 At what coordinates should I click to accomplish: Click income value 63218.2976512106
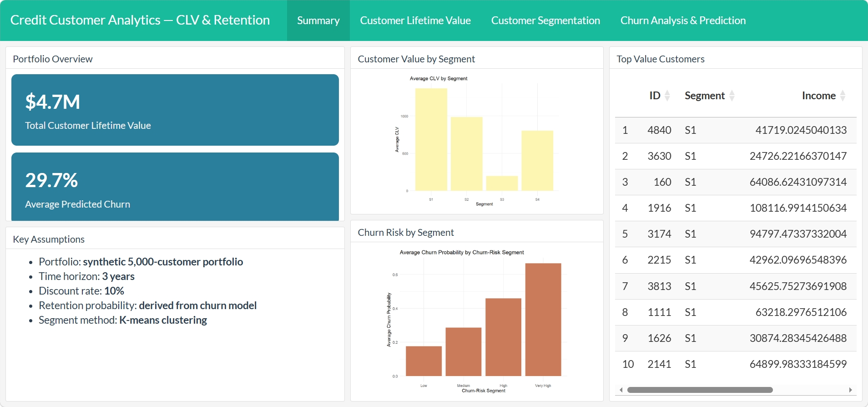click(x=801, y=312)
